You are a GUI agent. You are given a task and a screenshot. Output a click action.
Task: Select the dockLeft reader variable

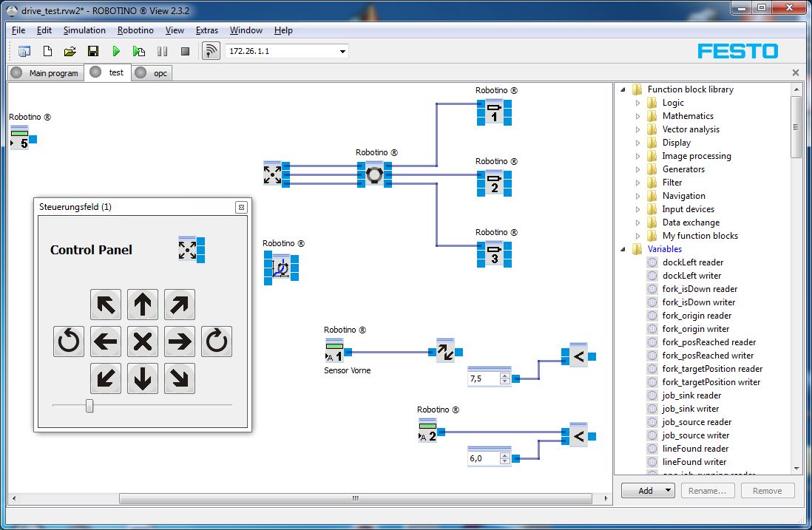tap(693, 262)
